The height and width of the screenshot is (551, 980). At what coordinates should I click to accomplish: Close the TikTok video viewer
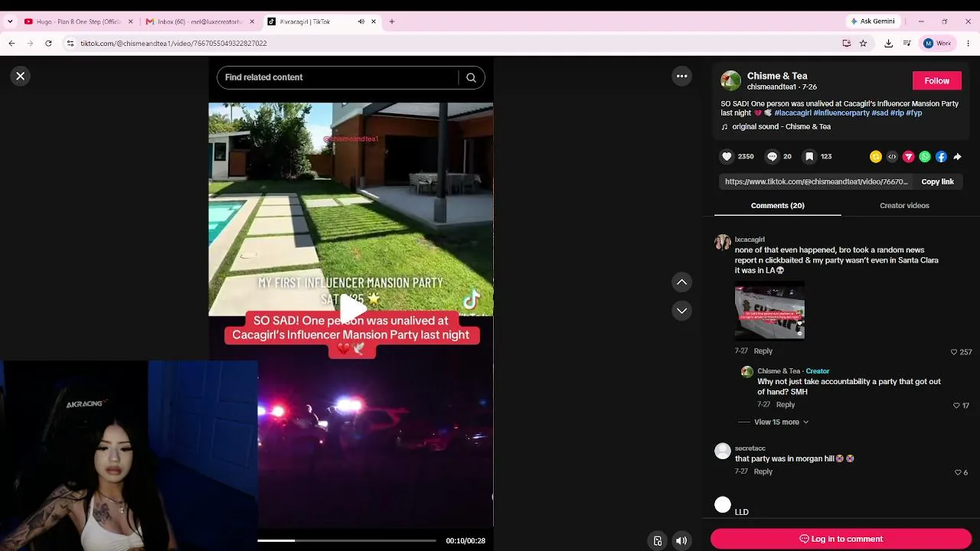21,76
